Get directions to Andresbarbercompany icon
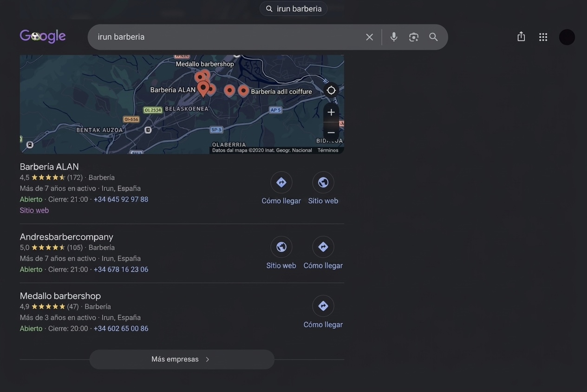This screenshot has width=587, height=392. coord(323,247)
